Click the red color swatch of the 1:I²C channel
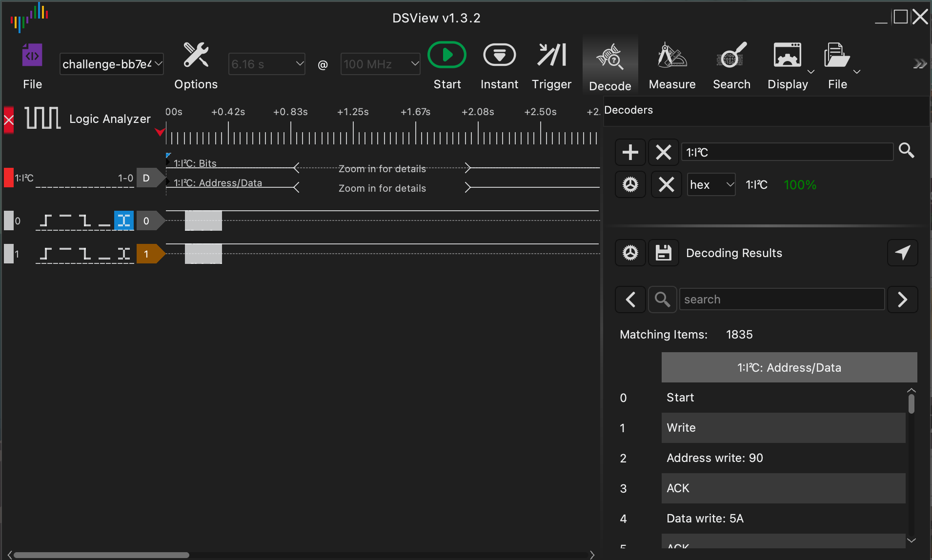 pyautogui.click(x=9, y=178)
